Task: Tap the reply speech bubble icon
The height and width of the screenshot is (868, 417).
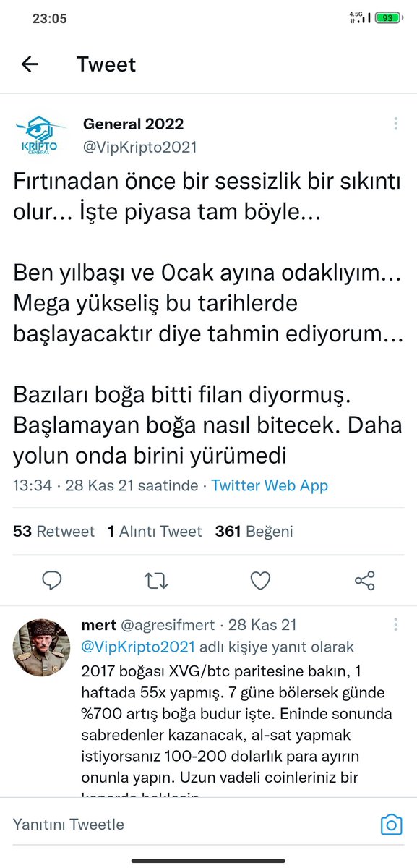Action: tap(52, 580)
